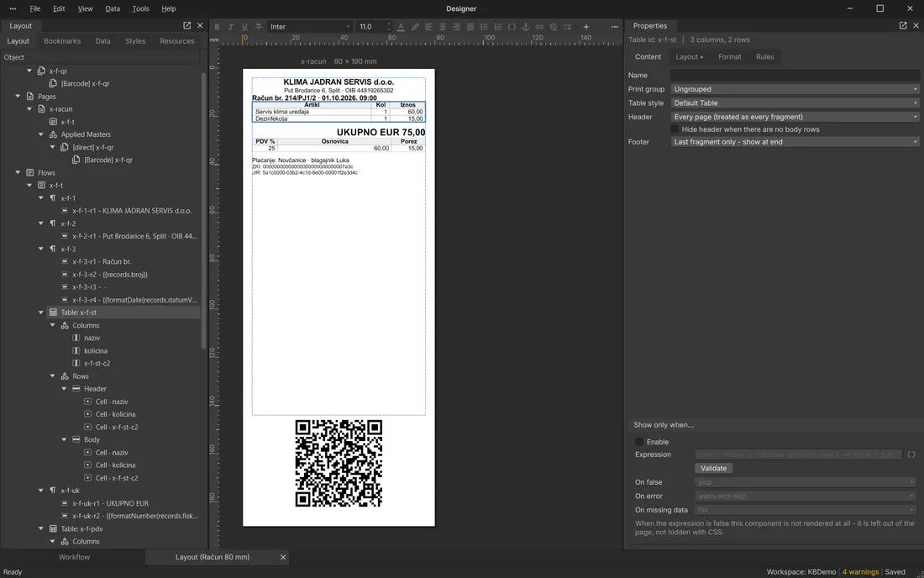Screen dimensions: 924x578
Task: Collapse the Pages tree node
Action: click(x=18, y=96)
